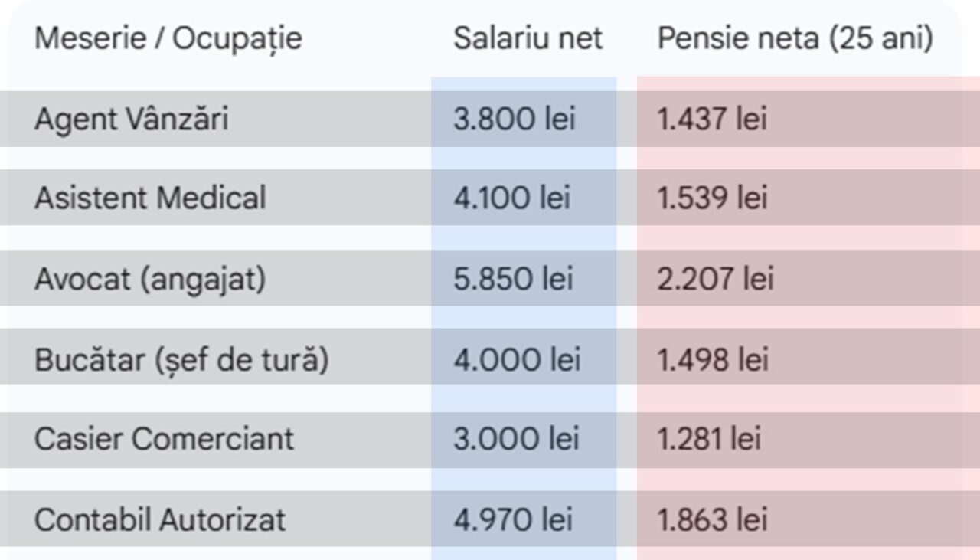Screen dimensions: 980x560
Task: Click the 4.000 lei salary cell
Action: click(517, 359)
